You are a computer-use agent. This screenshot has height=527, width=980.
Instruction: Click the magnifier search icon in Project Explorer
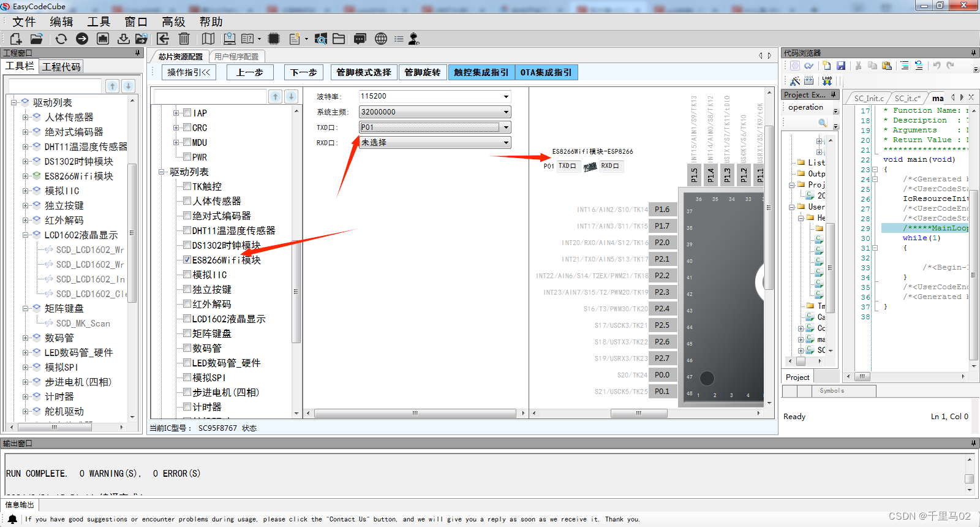tap(823, 123)
